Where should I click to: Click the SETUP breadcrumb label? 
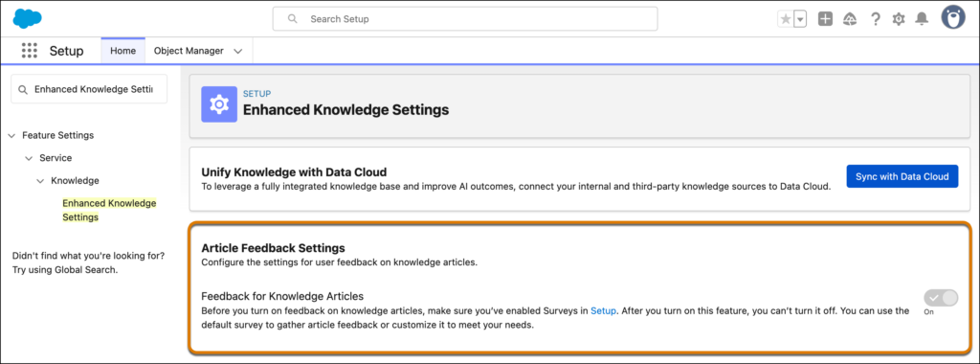tap(256, 94)
